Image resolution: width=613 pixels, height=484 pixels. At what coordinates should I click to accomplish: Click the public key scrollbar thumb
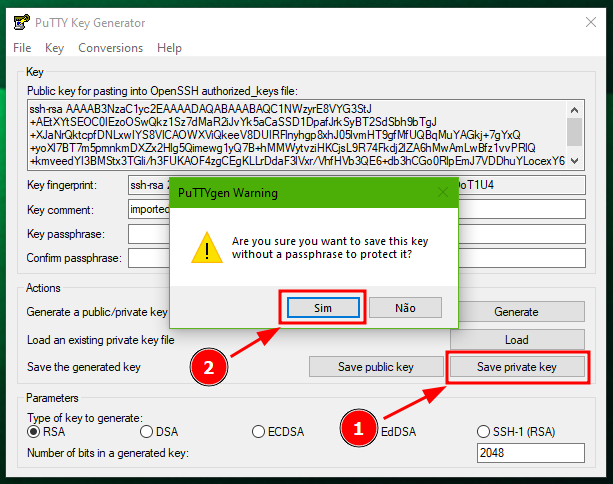[574, 132]
